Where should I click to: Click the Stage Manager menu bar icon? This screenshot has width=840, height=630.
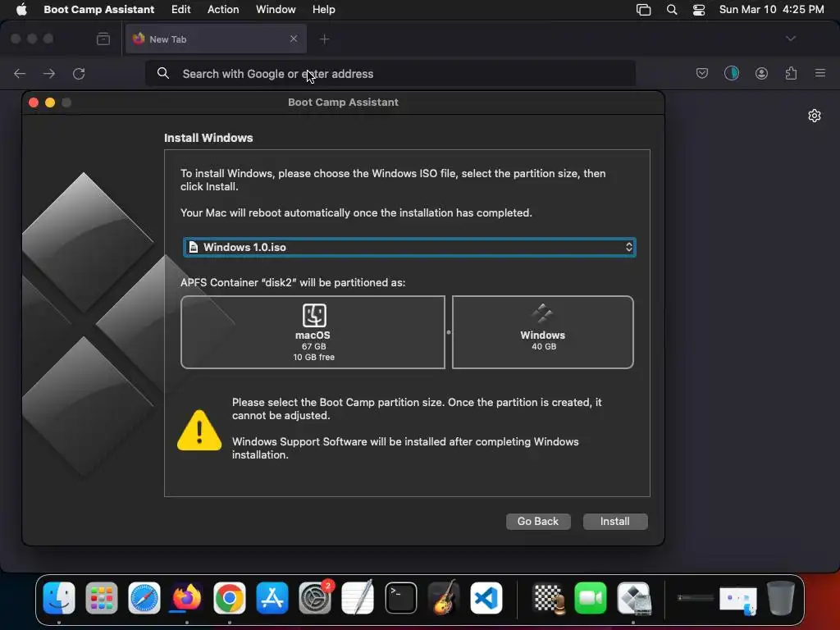(643, 10)
